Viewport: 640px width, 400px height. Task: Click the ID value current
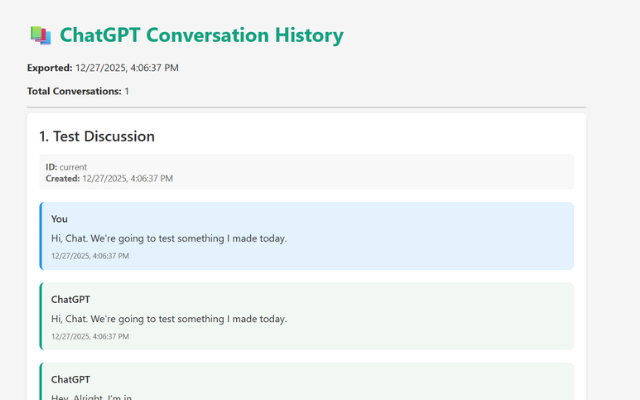pyautogui.click(x=73, y=167)
